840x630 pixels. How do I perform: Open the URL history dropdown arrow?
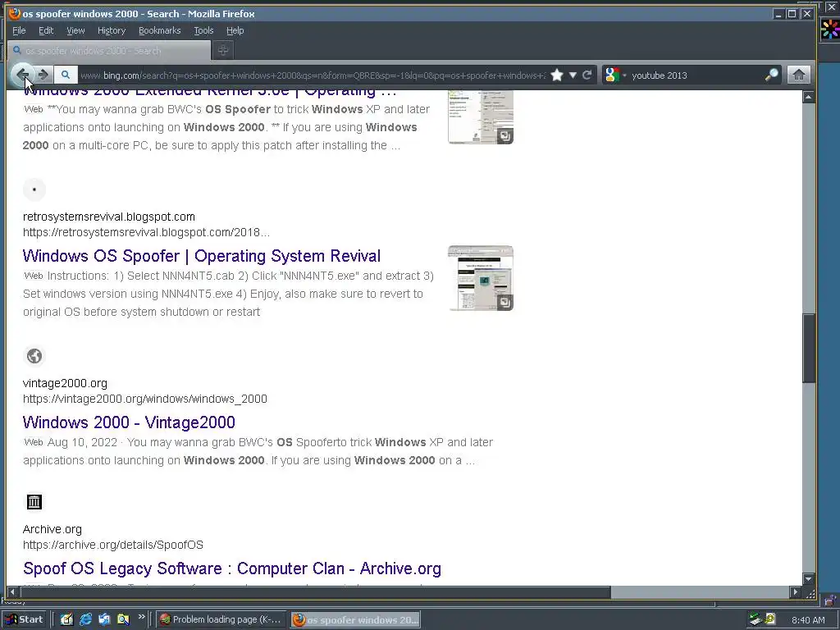click(x=573, y=75)
